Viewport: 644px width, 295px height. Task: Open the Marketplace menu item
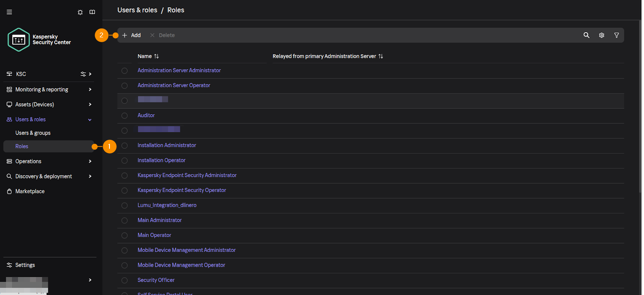click(30, 191)
